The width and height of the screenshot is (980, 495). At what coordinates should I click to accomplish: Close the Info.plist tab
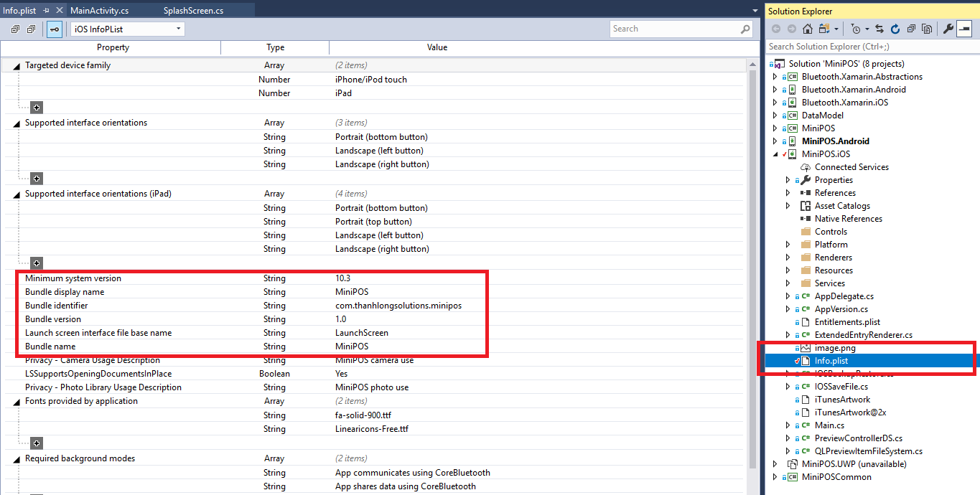click(x=58, y=10)
